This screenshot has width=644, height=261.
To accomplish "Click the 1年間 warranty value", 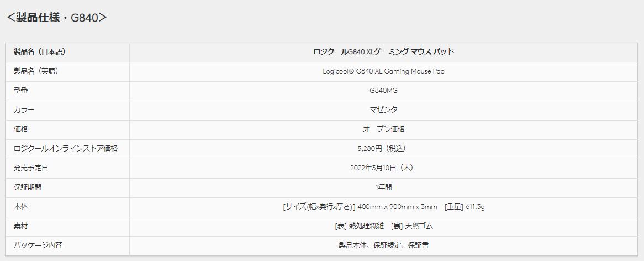I will point(383,187).
